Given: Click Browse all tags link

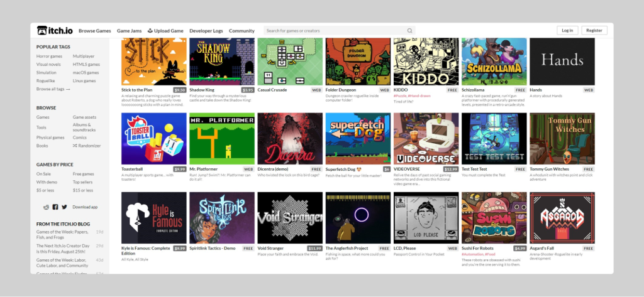Looking at the screenshot, I should coord(53,89).
